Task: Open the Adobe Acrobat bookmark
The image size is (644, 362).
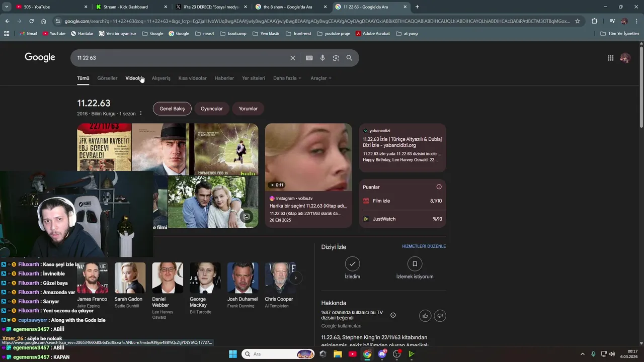Action: click(373, 33)
